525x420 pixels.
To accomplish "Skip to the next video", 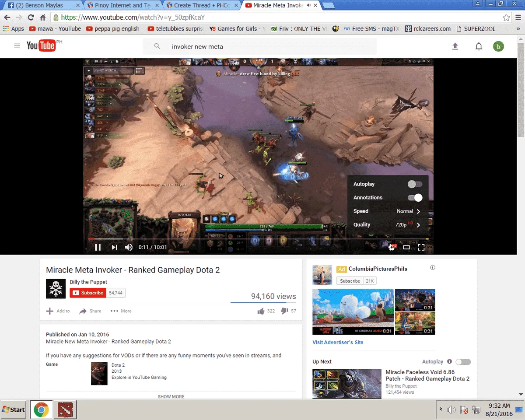I will coord(114,247).
